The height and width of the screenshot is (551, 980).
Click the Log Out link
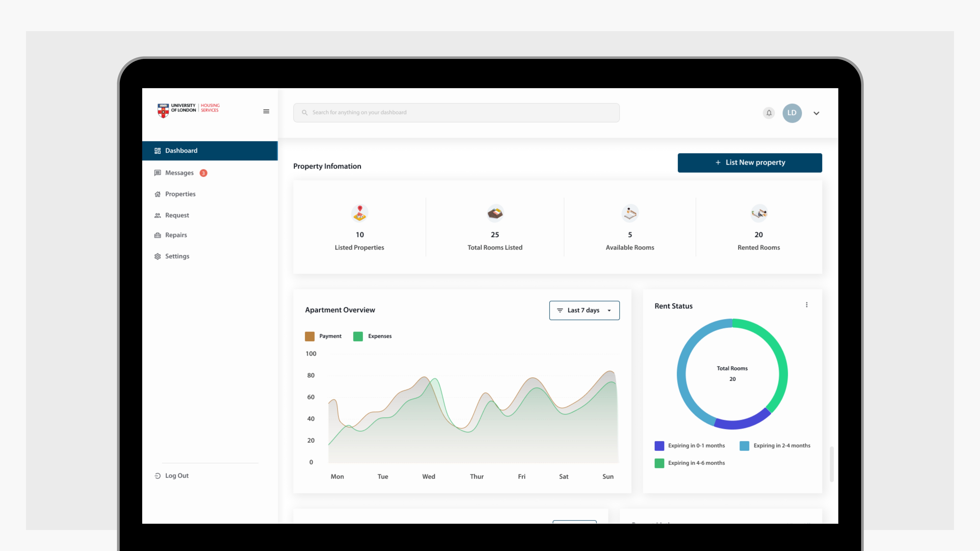(177, 476)
